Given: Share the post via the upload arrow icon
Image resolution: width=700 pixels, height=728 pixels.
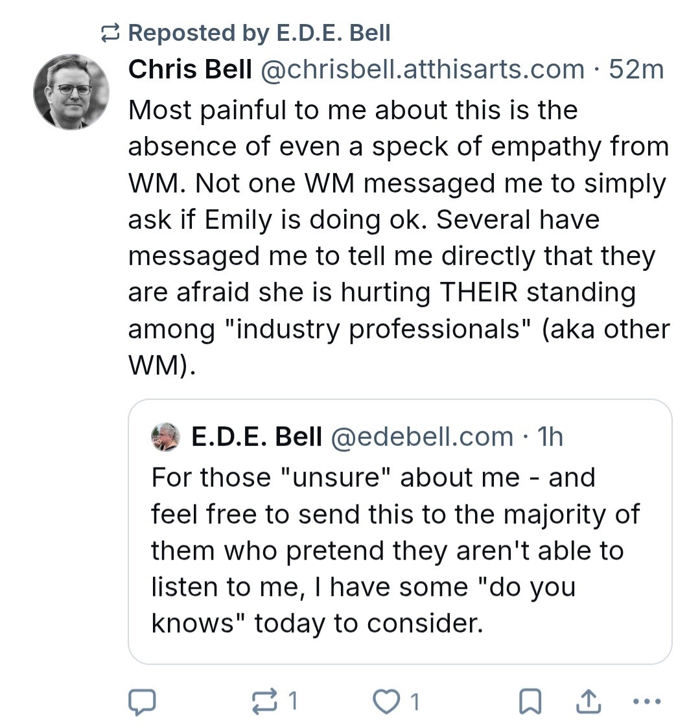Looking at the screenshot, I should pyautogui.click(x=588, y=701).
